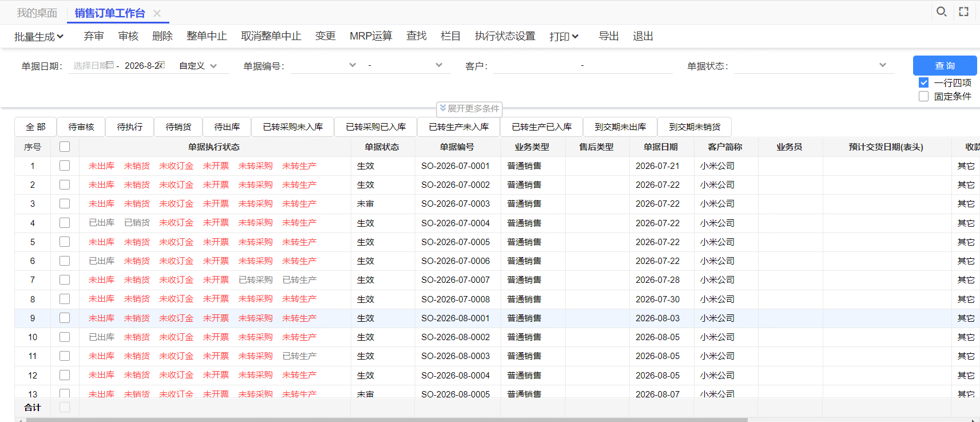Close the 销售订单工作台 tab
This screenshot has width=980, height=422.
tap(157, 13)
